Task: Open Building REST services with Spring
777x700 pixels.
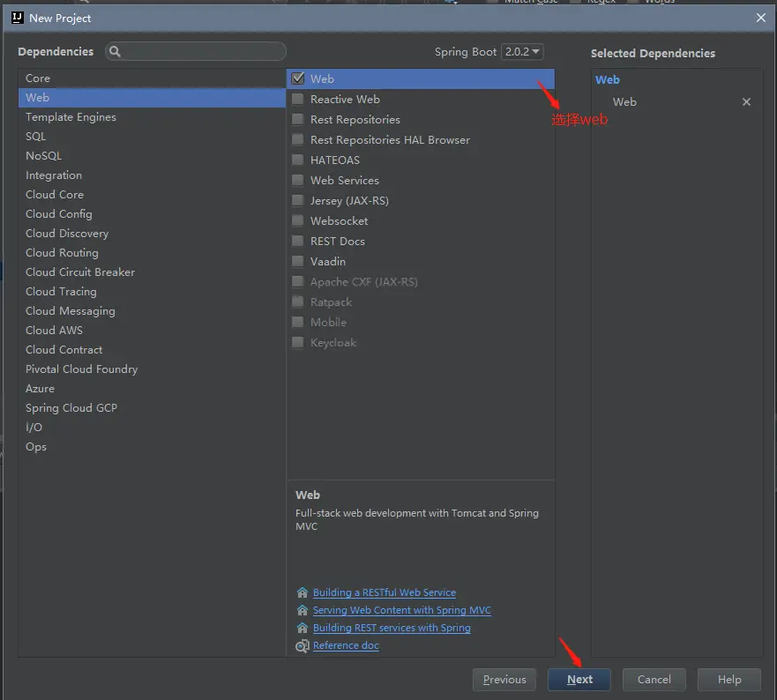Action: click(392, 629)
